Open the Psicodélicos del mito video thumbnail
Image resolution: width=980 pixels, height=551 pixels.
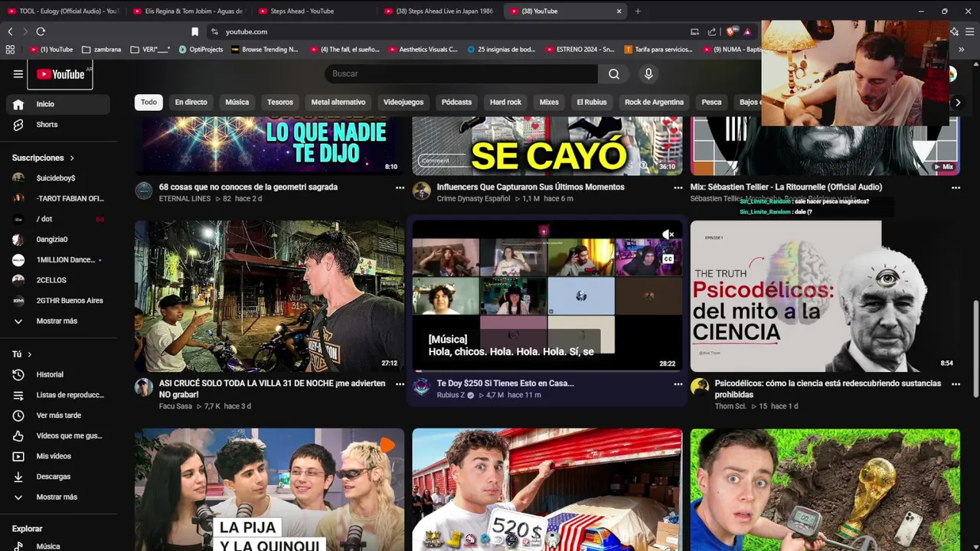click(825, 296)
